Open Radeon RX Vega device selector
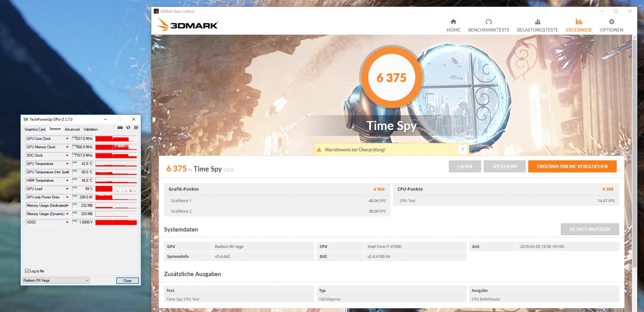The image size is (644, 312). (x=56, y=280)
